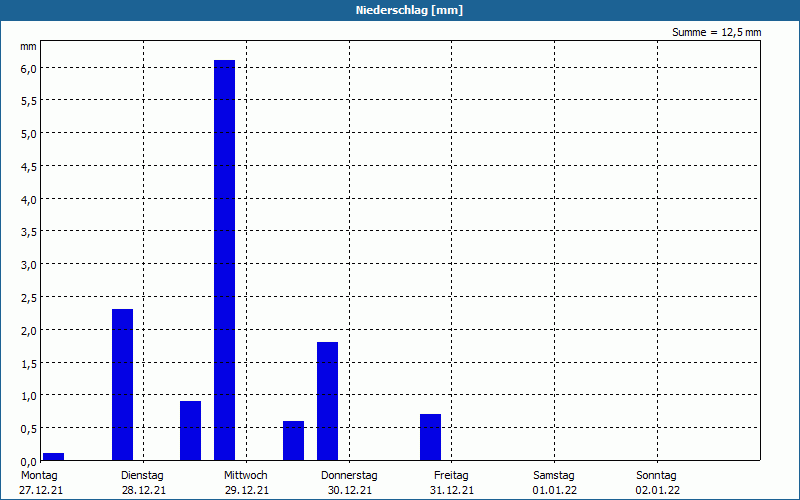Click the Freitag axis label

click(x=451, y=476)
